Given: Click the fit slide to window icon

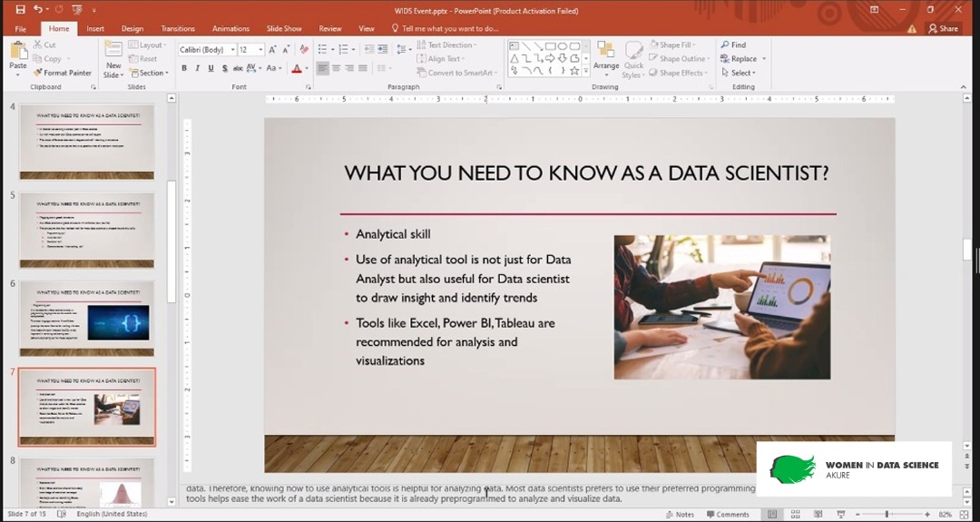Looking at the screenshot, I should coord(965,514).
